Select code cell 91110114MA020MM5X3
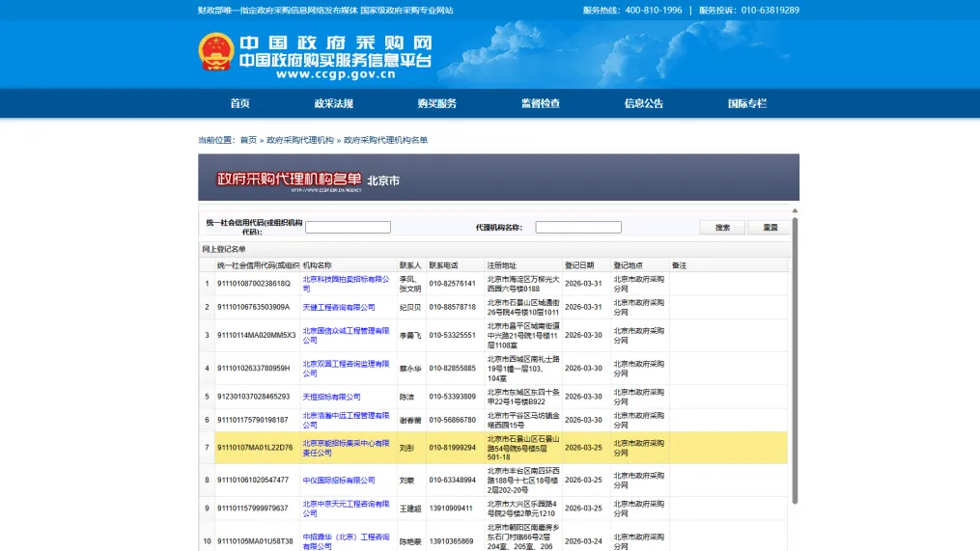Viewport: 980px width, 551px height. 256,336
